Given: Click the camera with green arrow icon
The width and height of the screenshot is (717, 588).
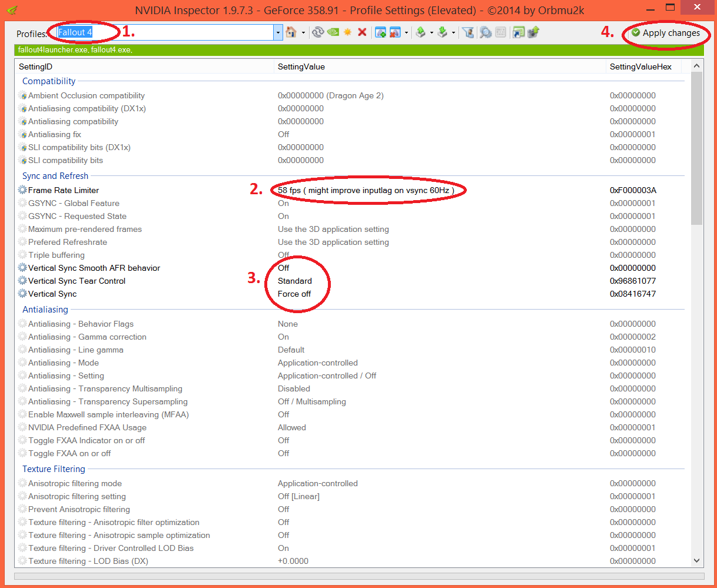Looking at the screenshot, I should [533, 32].
